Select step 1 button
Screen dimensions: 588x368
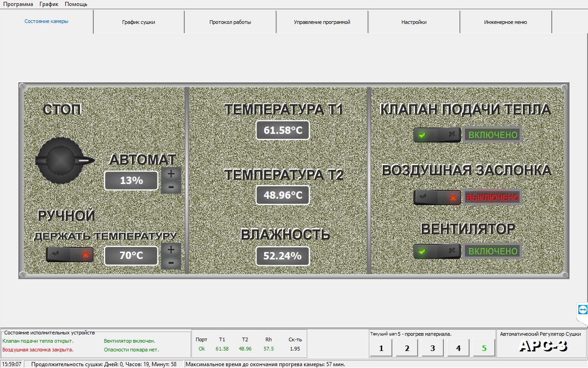pos(381,348)
